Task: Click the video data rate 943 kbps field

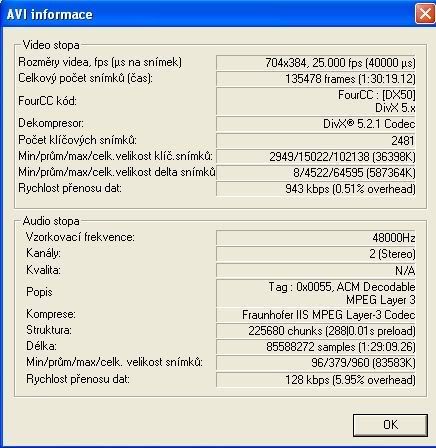Action: (316, 189)
